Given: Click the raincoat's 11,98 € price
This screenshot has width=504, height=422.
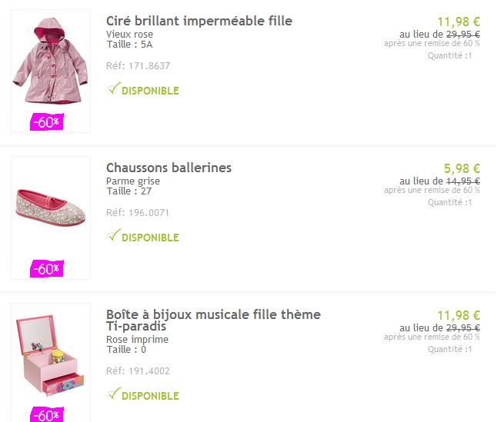Looking at the screenshot, I should [x=458, y=22].
